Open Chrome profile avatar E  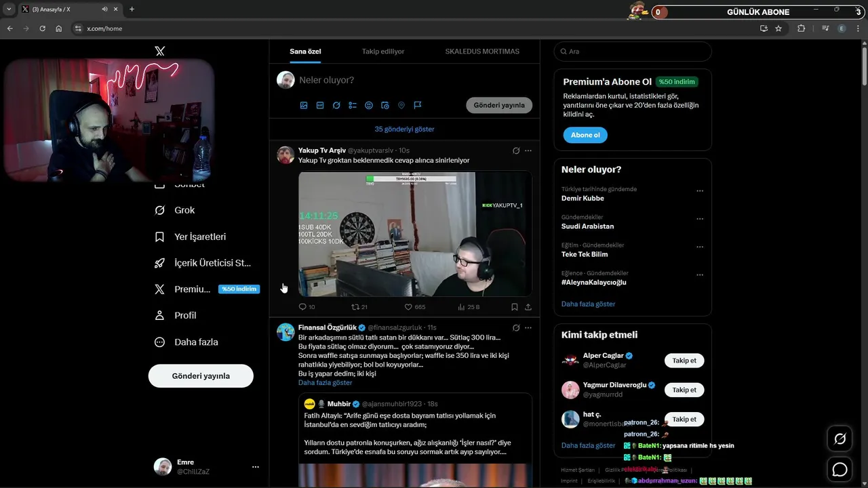(842, 28)
